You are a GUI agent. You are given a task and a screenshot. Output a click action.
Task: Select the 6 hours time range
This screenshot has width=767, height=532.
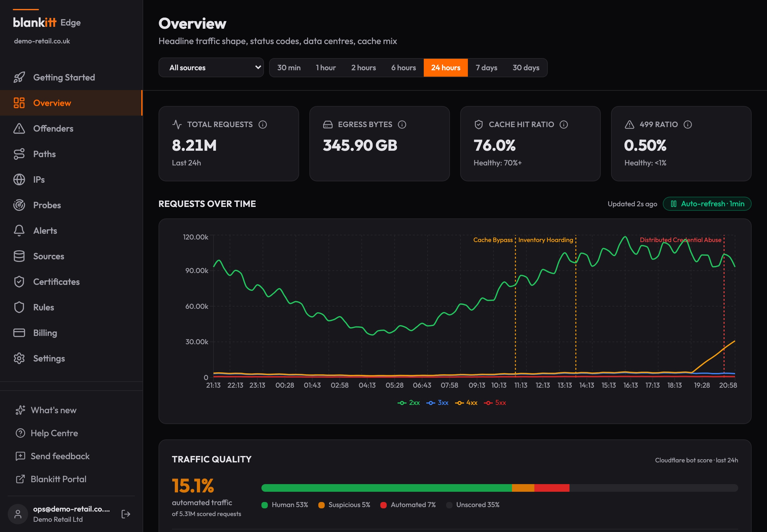pyautogui.click(x=403, y=68)
